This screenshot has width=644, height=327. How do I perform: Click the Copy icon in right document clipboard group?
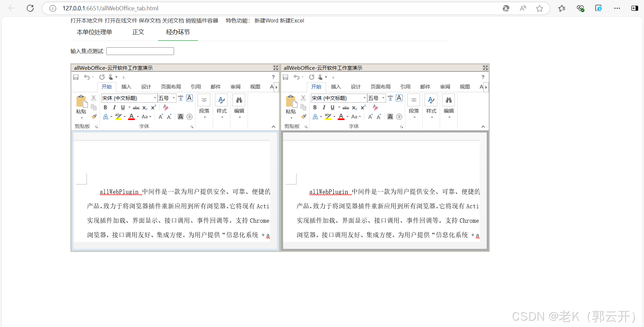click(304, 107)
